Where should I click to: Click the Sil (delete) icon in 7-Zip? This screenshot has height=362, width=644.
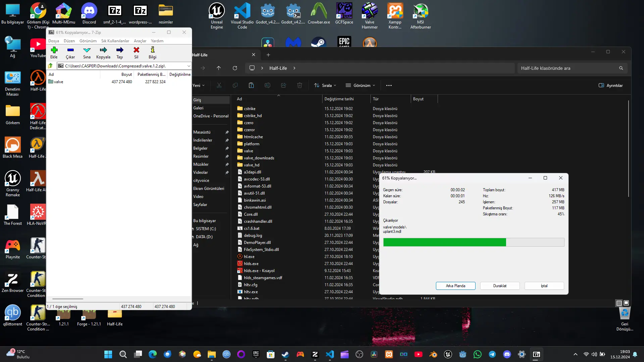136,53
